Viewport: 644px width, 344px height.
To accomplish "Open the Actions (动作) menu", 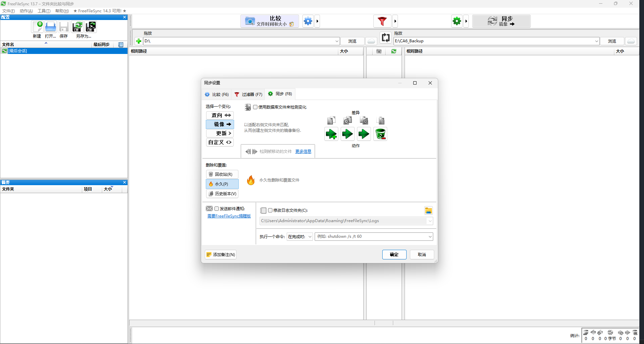I will coord(26,11).
